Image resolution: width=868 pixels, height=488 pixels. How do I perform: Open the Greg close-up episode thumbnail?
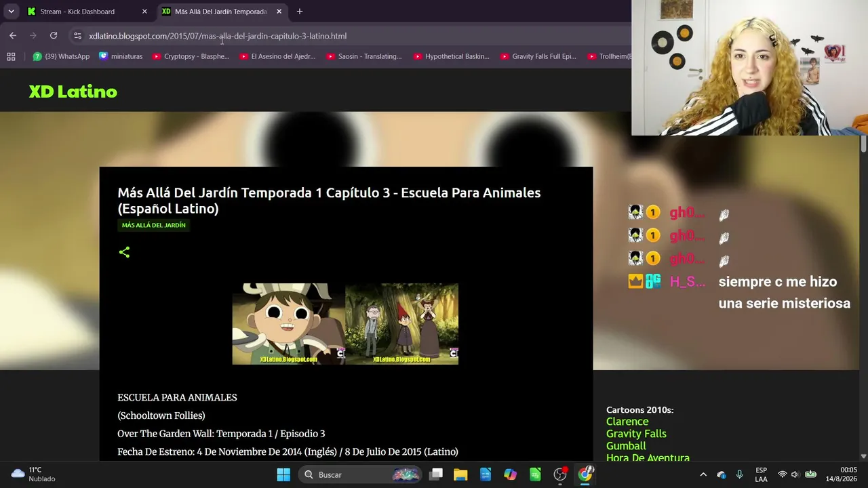[x=289, y=324]
